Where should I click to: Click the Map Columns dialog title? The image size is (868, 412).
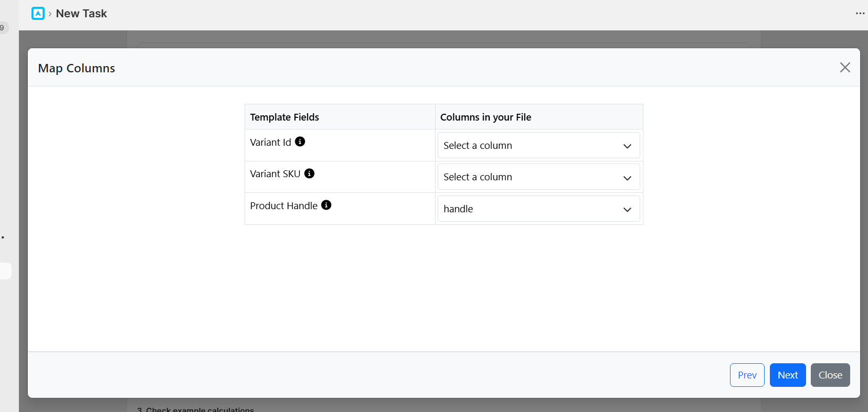click(77, 68)
